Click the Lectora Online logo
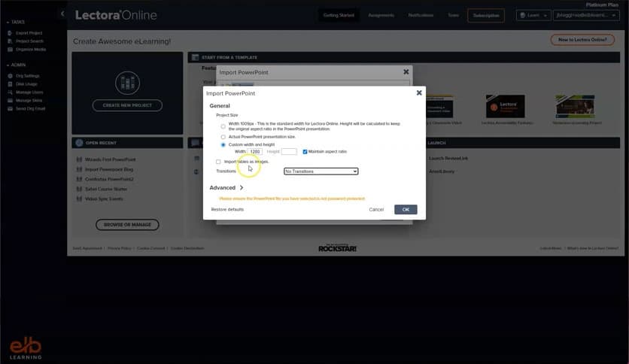The width and height of the screenshot is (629, 364). 116,15
